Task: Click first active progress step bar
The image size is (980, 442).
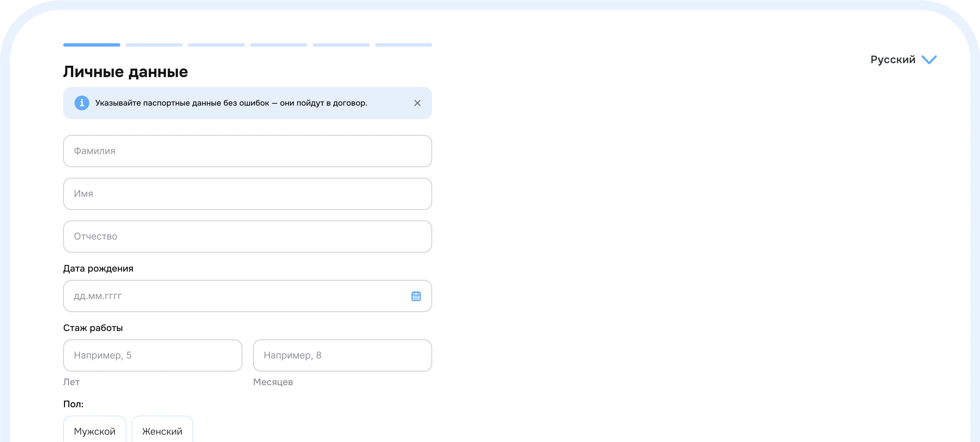Action: pyautogui.click(x=92, y=45)
